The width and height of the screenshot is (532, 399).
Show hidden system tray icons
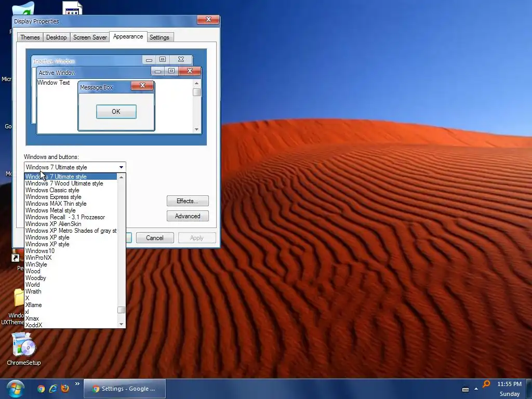coord(476,389)
